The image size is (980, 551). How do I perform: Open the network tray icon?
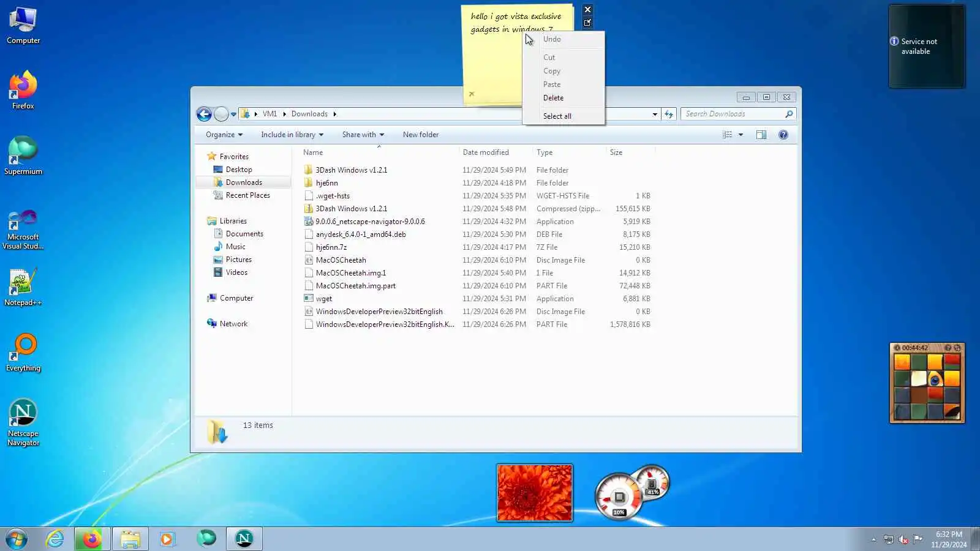pos(889,539)
